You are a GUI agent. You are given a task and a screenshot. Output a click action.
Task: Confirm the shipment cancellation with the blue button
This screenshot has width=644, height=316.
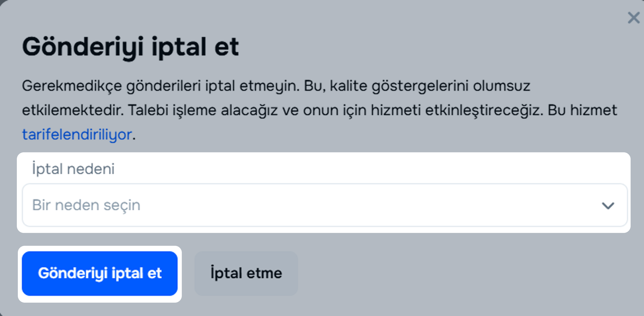pyautogui.click(x=100, y=273)
